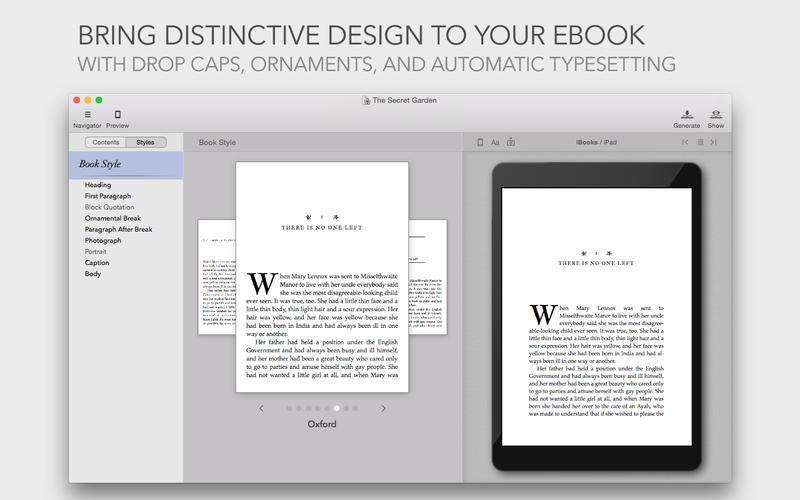
Task: Click The Secret Garden window title
Action: pyautogui.click(x=405, y=101)
